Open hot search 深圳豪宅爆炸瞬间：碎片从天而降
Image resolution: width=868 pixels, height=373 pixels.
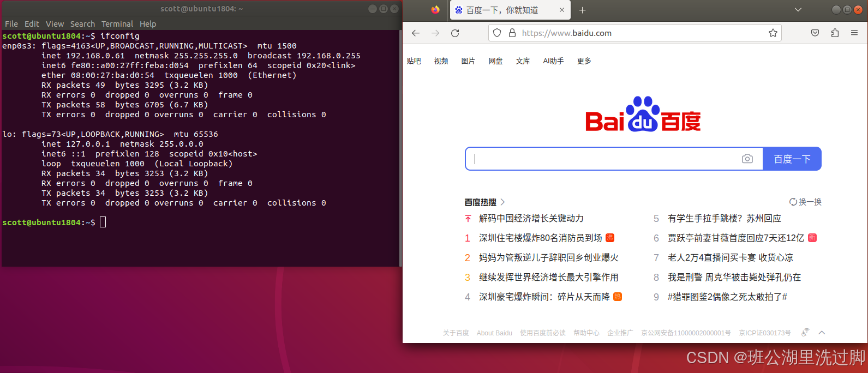[x=544, y=297]
